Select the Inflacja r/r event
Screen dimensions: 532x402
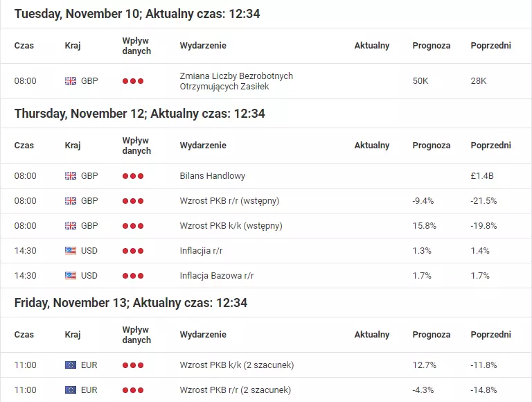click(201, 251)
